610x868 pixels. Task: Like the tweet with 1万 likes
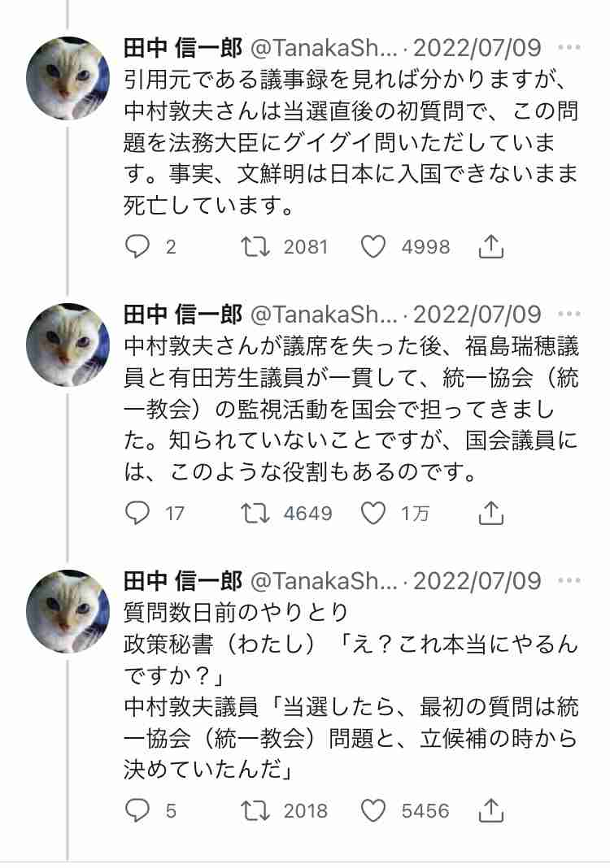[373, 513]
